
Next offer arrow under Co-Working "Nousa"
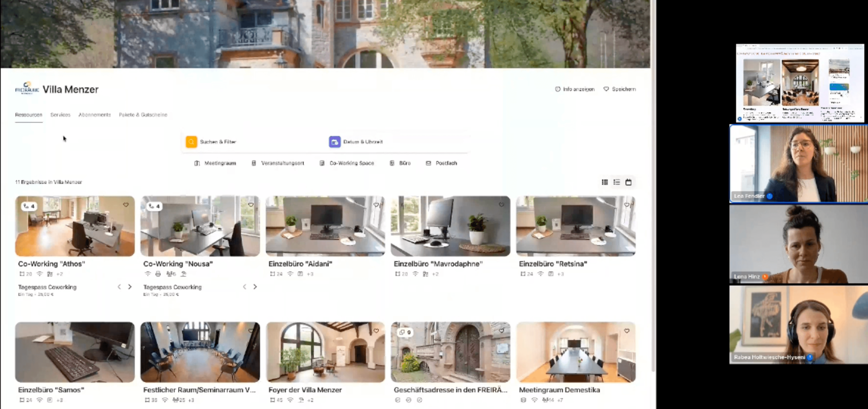click(255, 287)
